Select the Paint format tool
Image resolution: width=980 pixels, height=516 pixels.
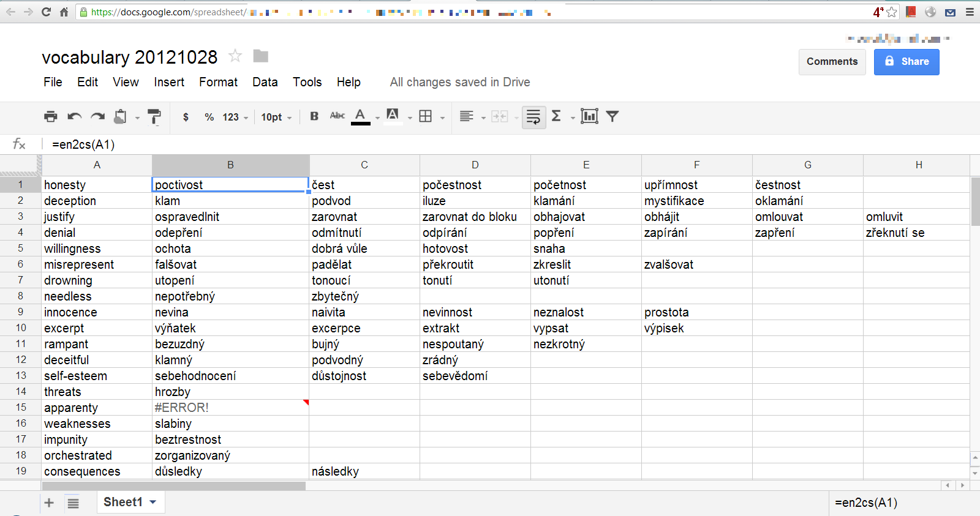point(154,116)
